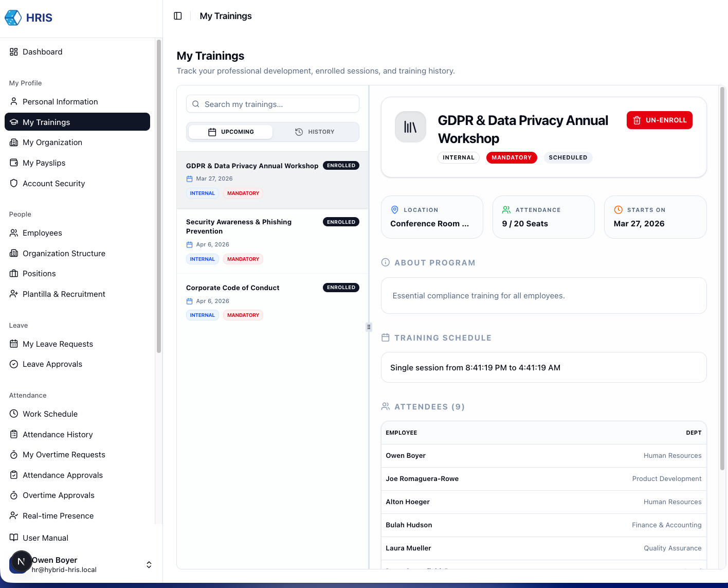Expand the Owen Boyer account menu

pyautogui.click(x=149, y=565)
